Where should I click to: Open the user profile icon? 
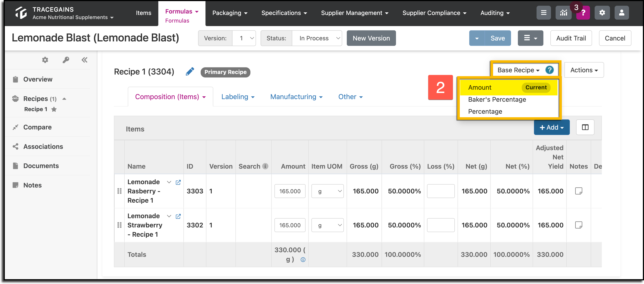coord(621,13)
